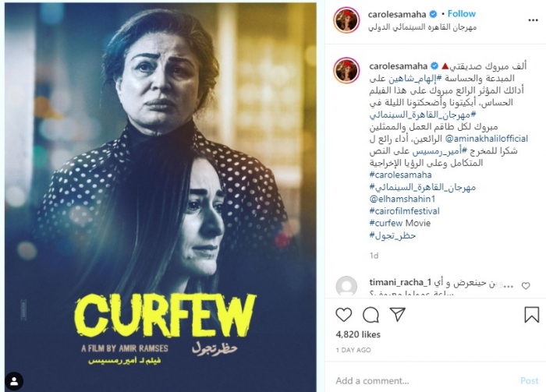Show tagged people icon on poster
Image resolution: width=546 pixels, height=392 pixels.
click(14, 381)
